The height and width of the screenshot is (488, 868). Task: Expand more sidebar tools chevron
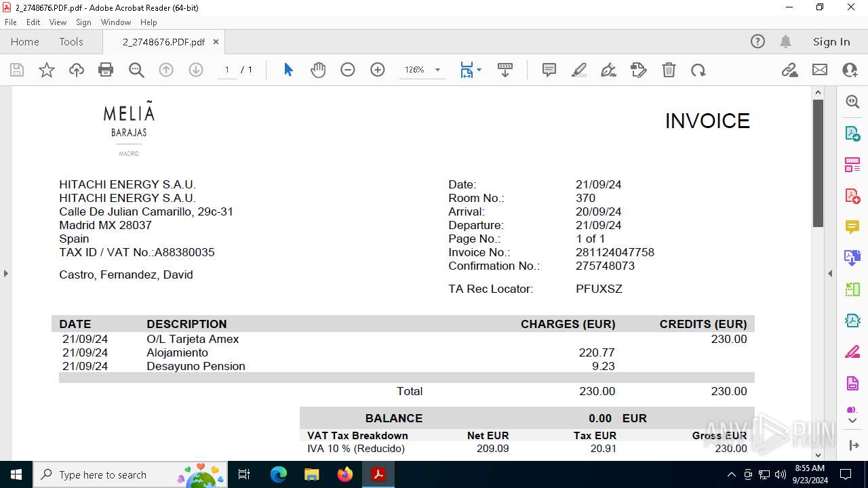[x=852, y=421]
